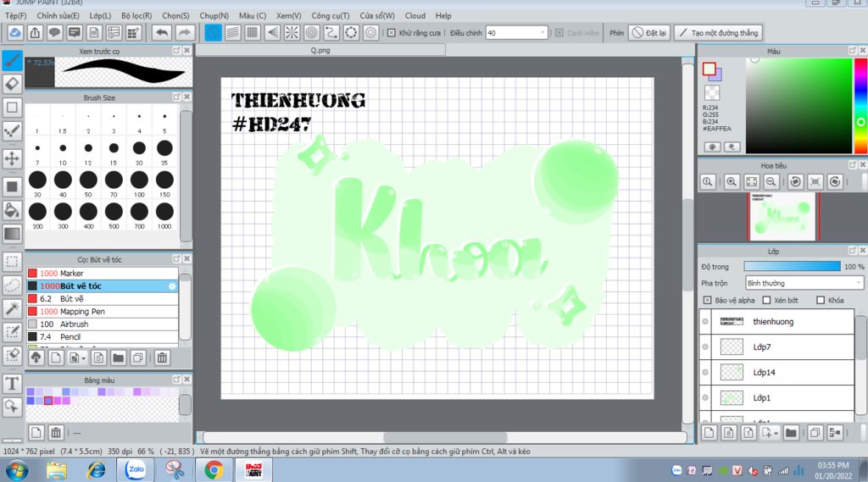This screenshot has height=482, width=868.
Task: Enable the concentric circle snap guide
Action: pyautogui.click(x=312, y=33)
